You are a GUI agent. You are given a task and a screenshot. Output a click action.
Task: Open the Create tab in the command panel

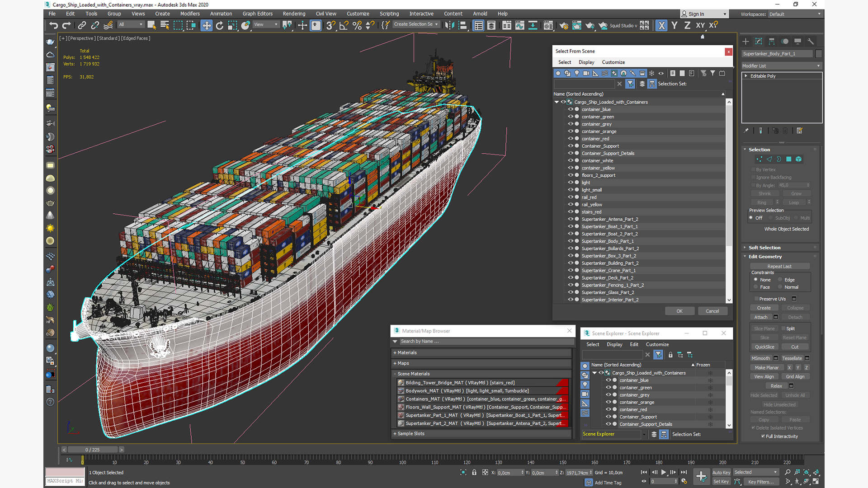(x=746, y=41)
